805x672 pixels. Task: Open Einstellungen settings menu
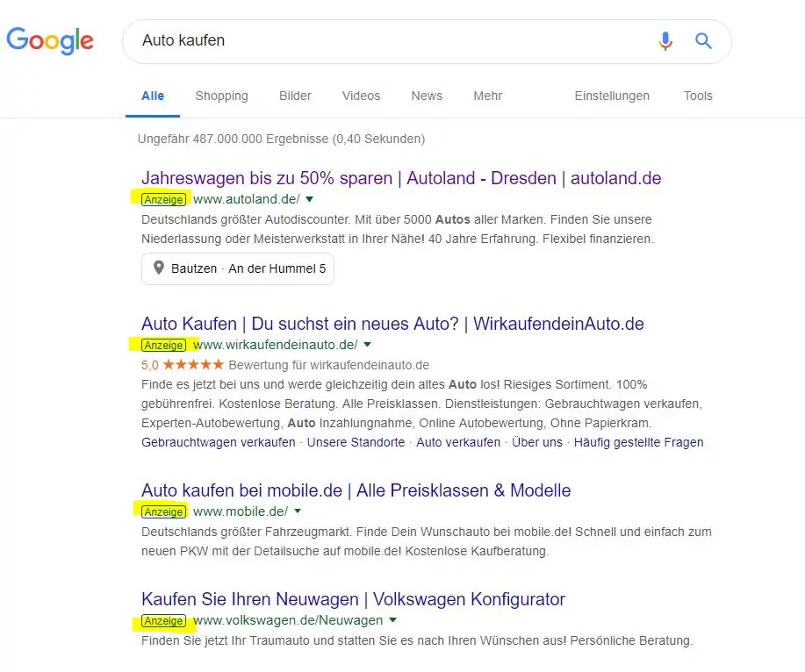pyautogui.click(x=612, y=96)
